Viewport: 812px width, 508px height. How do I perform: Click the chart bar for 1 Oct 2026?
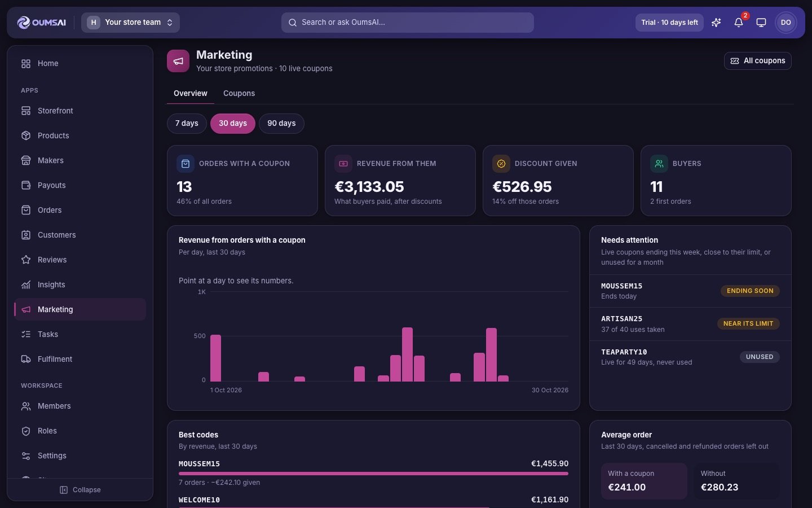[x=215, y=358]
